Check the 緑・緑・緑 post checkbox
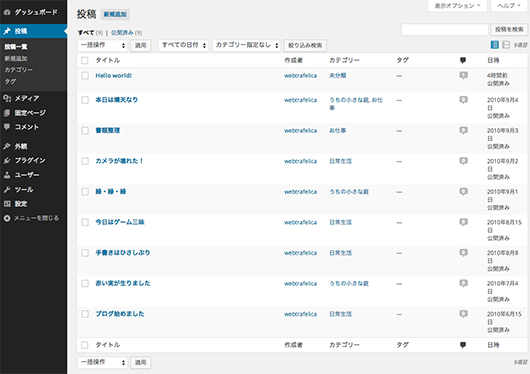The width and height of the screenshot is (530, 374). [85, 192]
